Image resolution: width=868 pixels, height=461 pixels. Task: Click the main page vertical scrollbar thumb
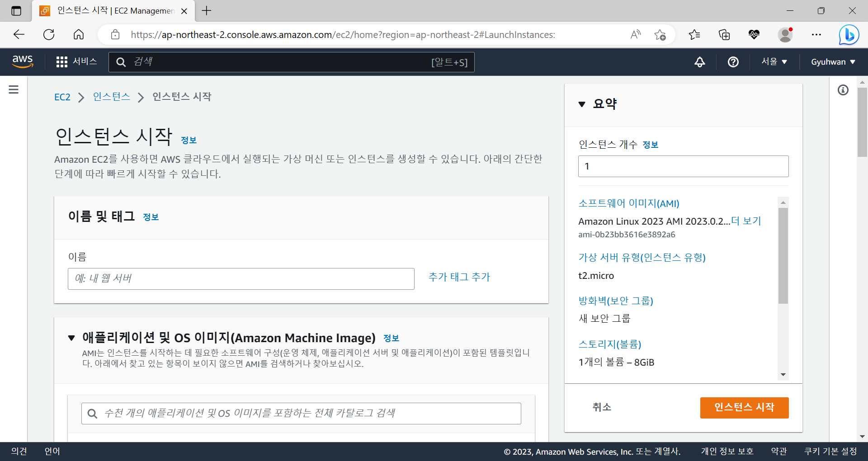tap(862, 122)
